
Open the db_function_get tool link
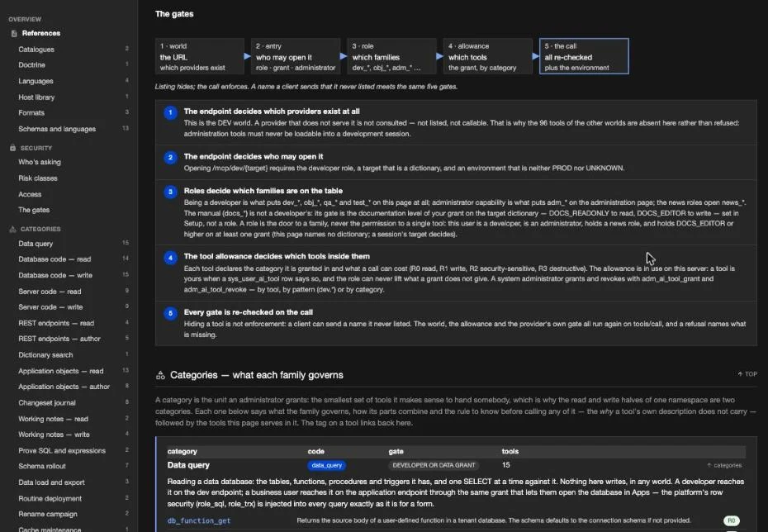pyautogui.click(x=199, y=520)
